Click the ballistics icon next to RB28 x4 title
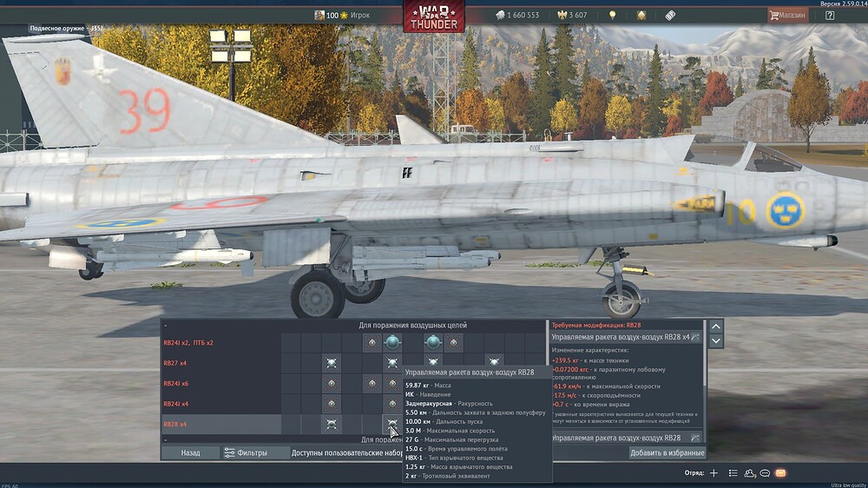 695,337
